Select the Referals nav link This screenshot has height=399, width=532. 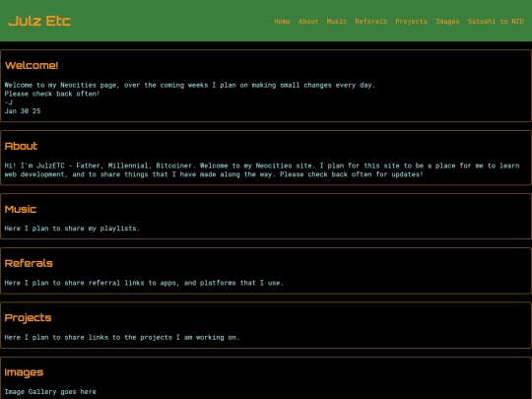370,22
